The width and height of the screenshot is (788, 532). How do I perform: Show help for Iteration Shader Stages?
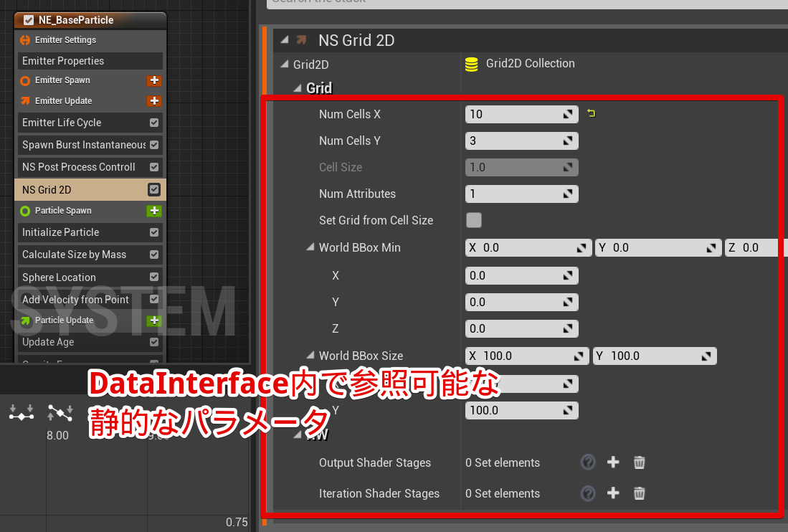pyautogui.click(x=588, y=493)
